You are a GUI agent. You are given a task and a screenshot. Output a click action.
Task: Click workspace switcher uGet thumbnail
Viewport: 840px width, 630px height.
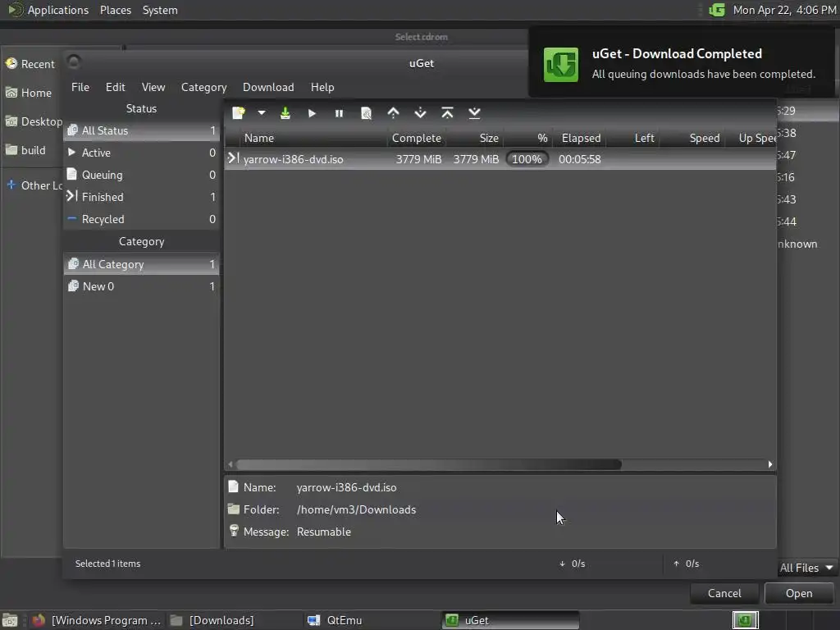click(x=745, y=620)
